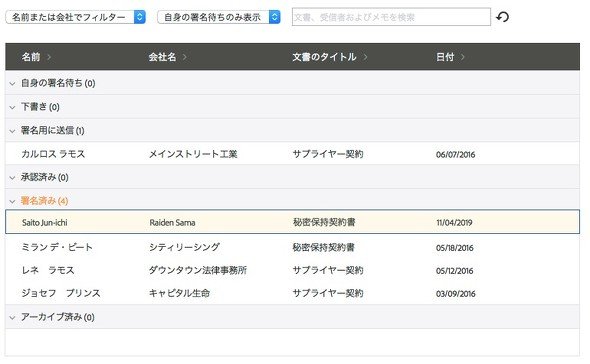Click company シティリーシング
The height and width of the screenshot is (364, 590).
pyautogui.click(x=184, y=247)
